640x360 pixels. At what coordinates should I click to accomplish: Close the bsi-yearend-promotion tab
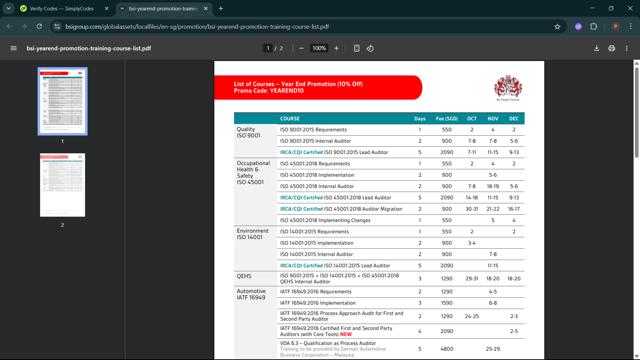[206, 9]
